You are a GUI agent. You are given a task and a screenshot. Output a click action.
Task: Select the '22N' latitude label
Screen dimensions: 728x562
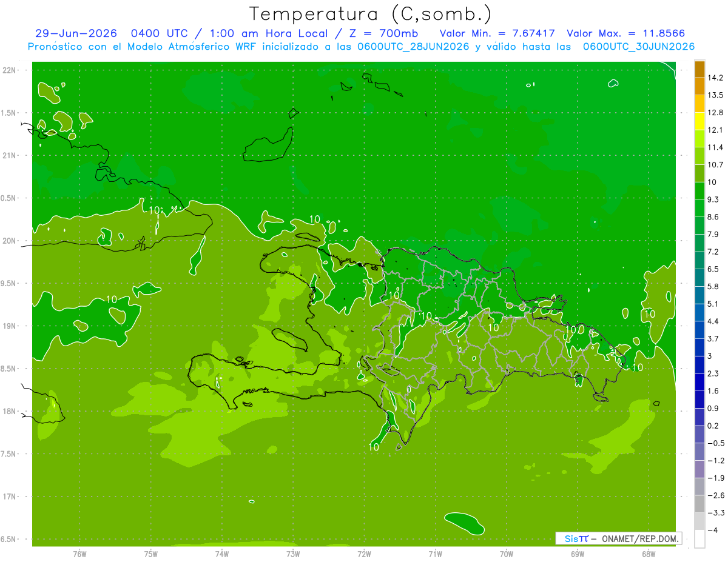pos(9,70)
